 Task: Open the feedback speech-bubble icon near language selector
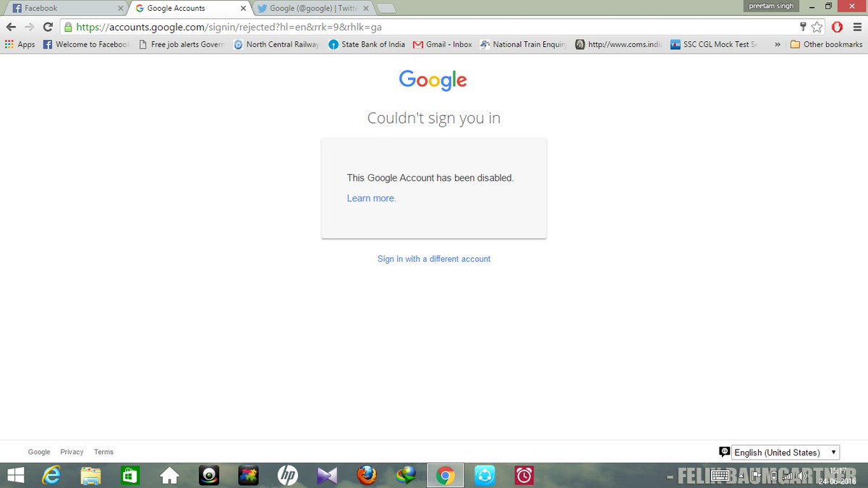pyautogui.click(x=724, y=452)
